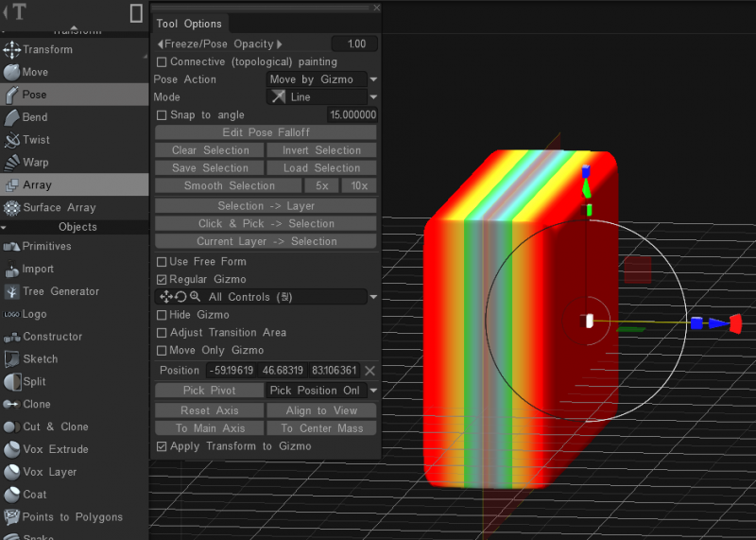Select the Bend tool icon
This screenshot has width=756, height=540.
coord(11,117)
